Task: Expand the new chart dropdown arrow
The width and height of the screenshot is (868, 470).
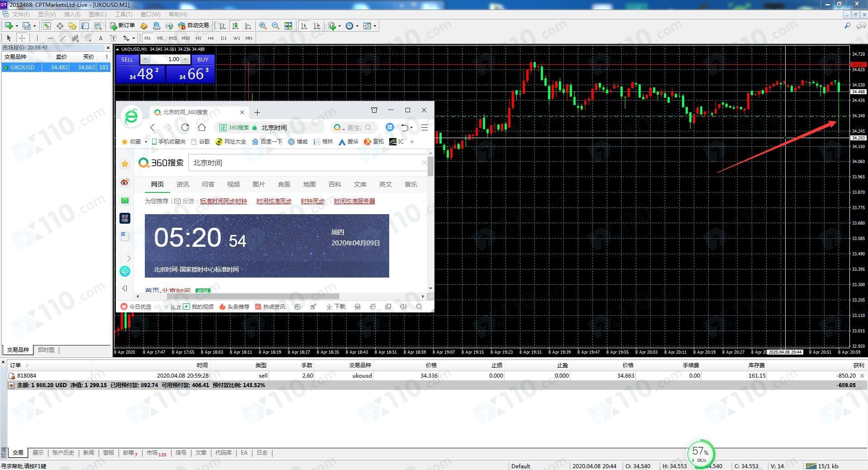Action: pos(16,26)
